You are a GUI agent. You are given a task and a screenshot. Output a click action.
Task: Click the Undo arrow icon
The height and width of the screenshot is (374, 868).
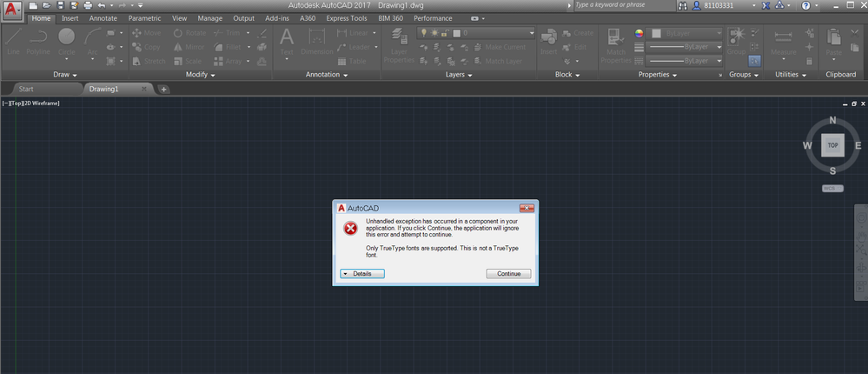coord(102,5)
